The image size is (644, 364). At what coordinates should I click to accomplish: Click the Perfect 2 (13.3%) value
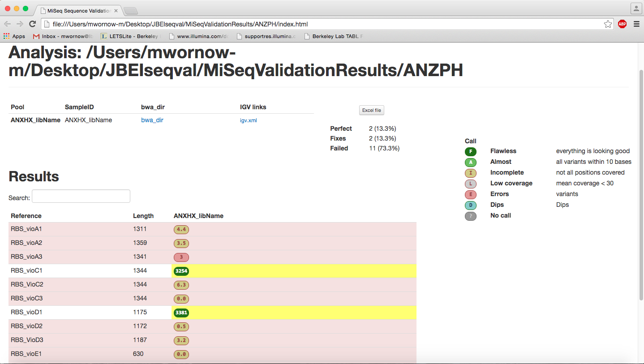point(382,128)
